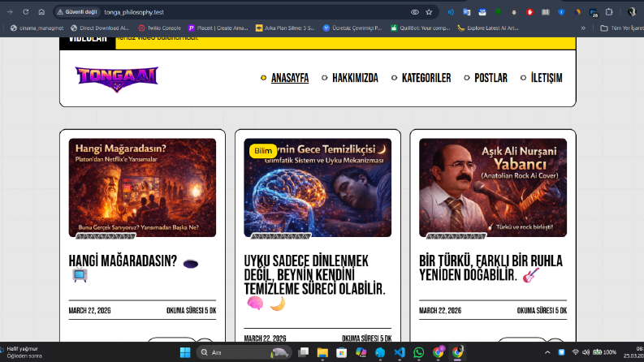Click the Tonga AI logo
Screen dimensions: 644x362
pyautogui.click(x=117, y=79)
